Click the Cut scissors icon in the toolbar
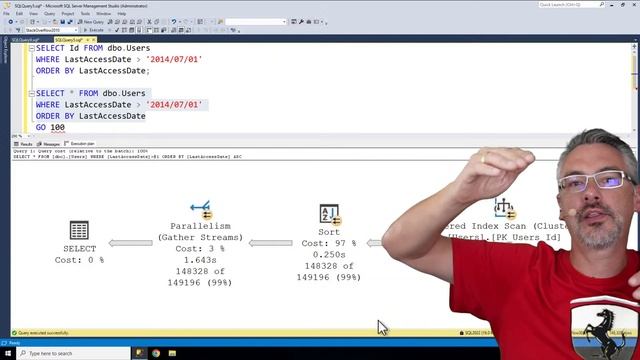Viewport: 640px width, 360px height. (x=149, y=22)
